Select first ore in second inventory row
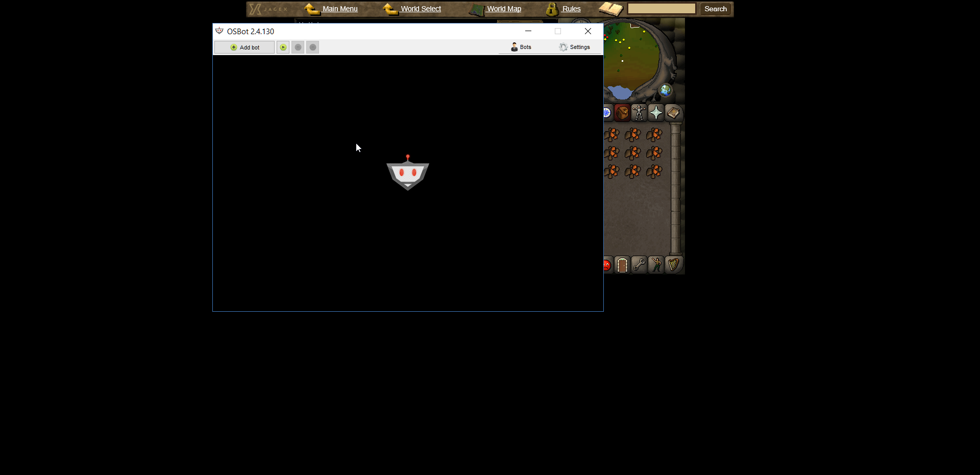The height and width of the screenshot is (475, 980). [x=611, y=153]
